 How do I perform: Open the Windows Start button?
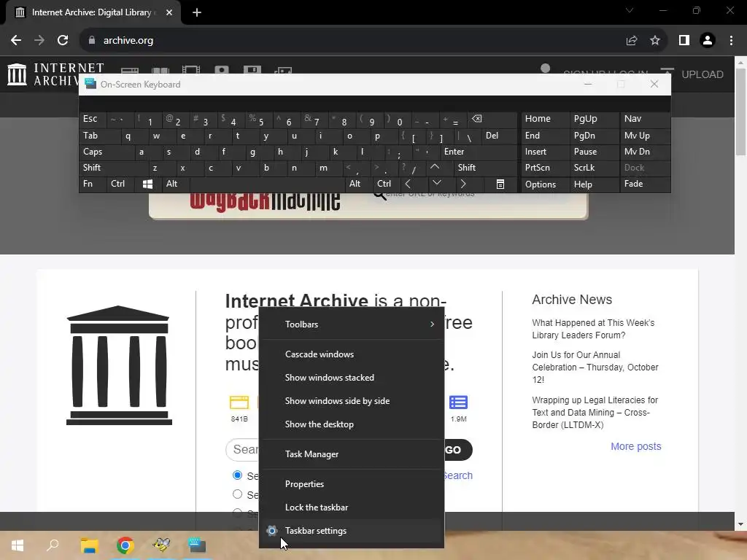pos(18,545)
